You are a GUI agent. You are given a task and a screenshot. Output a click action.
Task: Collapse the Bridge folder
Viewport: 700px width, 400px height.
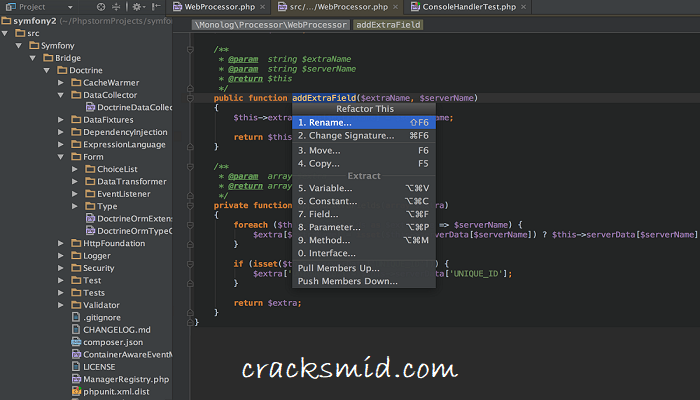click(x=33, y=58)
